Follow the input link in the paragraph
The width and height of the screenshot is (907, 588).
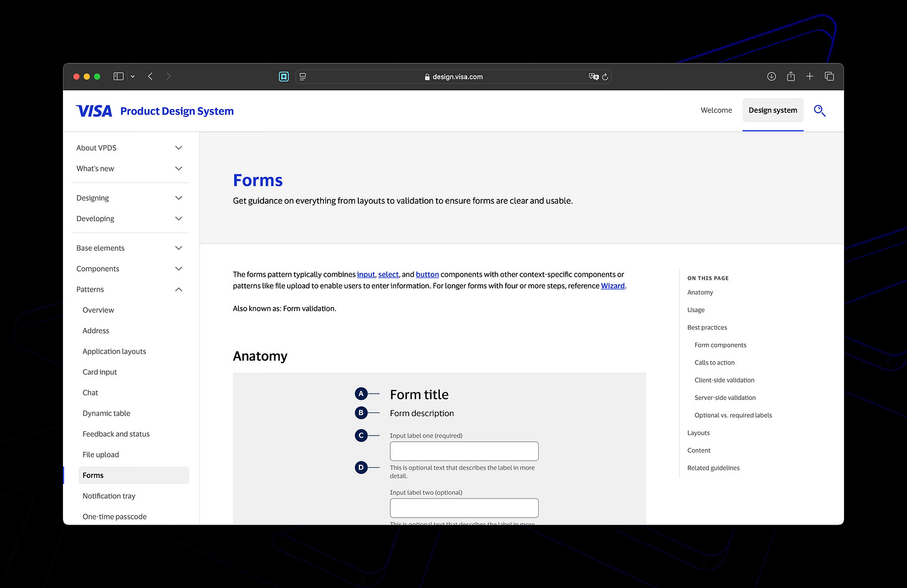click(x=366, y=274)
